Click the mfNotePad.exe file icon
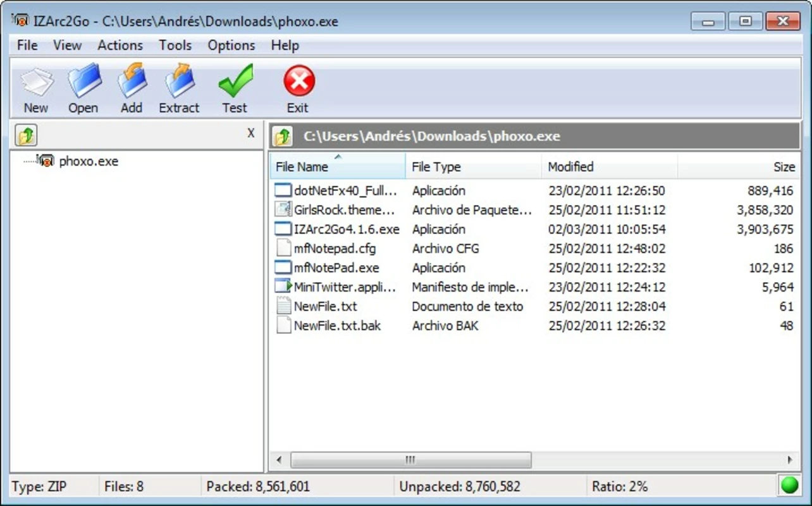This screenshot has width=812, height=506. tap(283, 268)
